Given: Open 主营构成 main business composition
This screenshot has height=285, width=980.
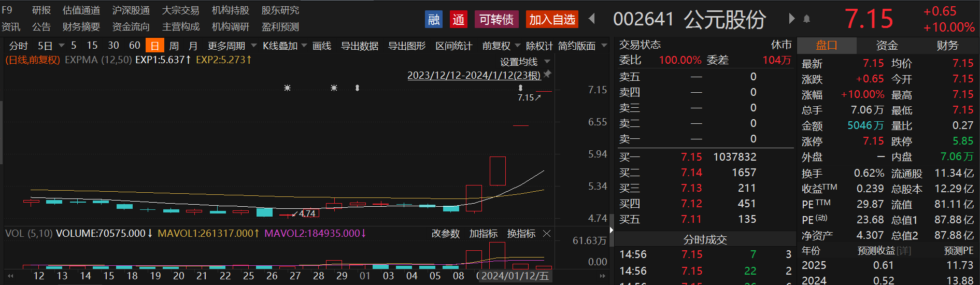Looking at the screenshot, I should click(x=181, y=27).
